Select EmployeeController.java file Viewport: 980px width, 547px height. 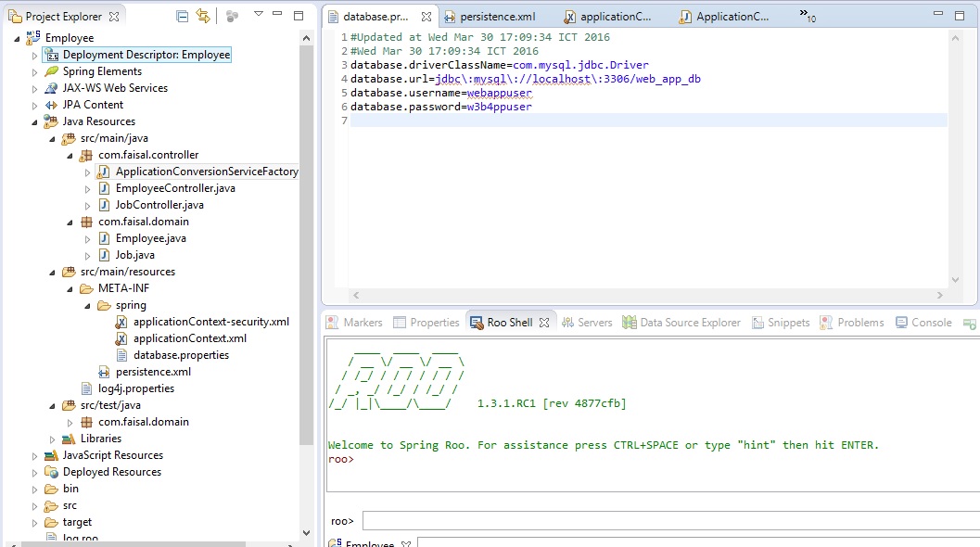pos(175,188)
